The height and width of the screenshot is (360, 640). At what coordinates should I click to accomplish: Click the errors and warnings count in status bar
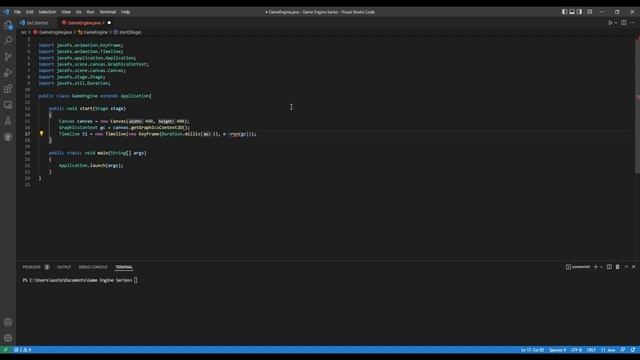point(22,350)
